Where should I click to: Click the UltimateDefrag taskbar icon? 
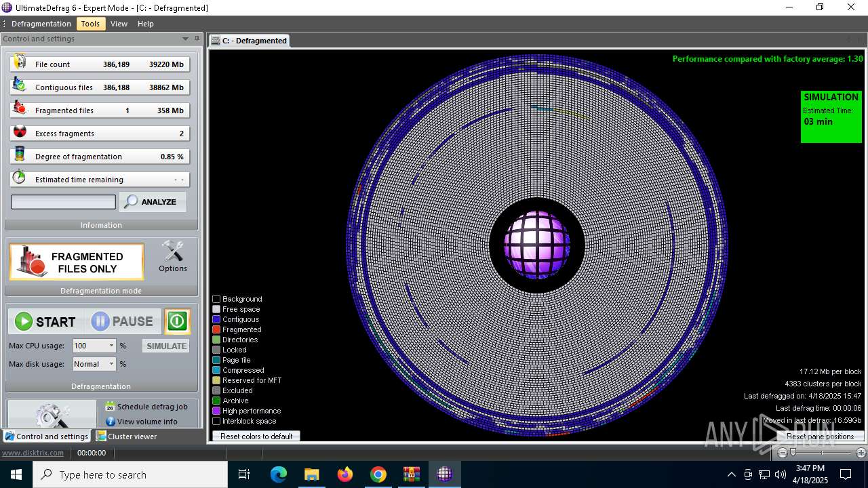pos(444,474)
